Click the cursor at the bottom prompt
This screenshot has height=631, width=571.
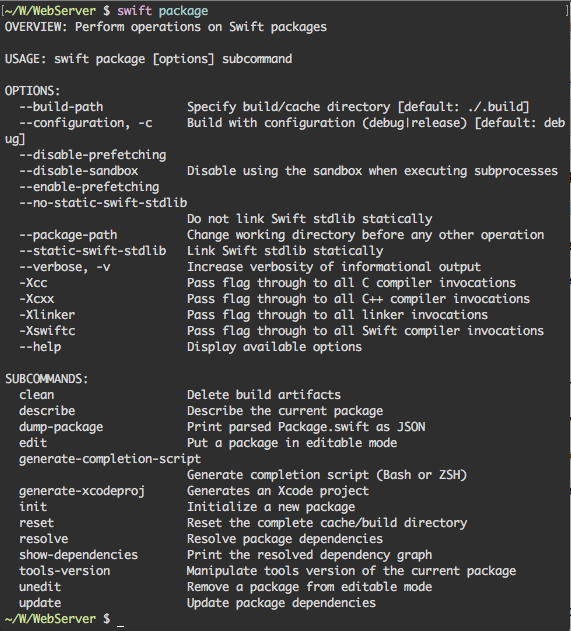click(x=120, y=621)
